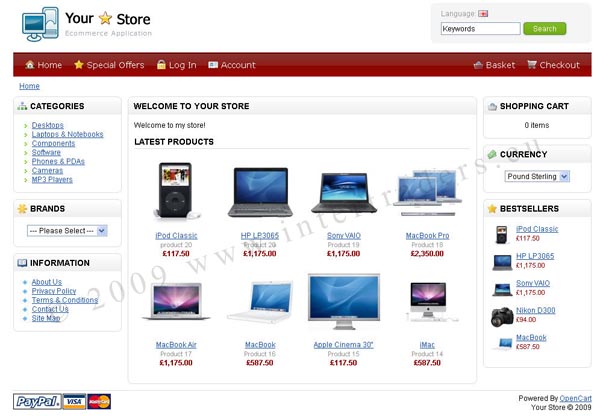Open the Brands Please Select dropdown
This screenshot has width=600, height=416.
(67, 231)
